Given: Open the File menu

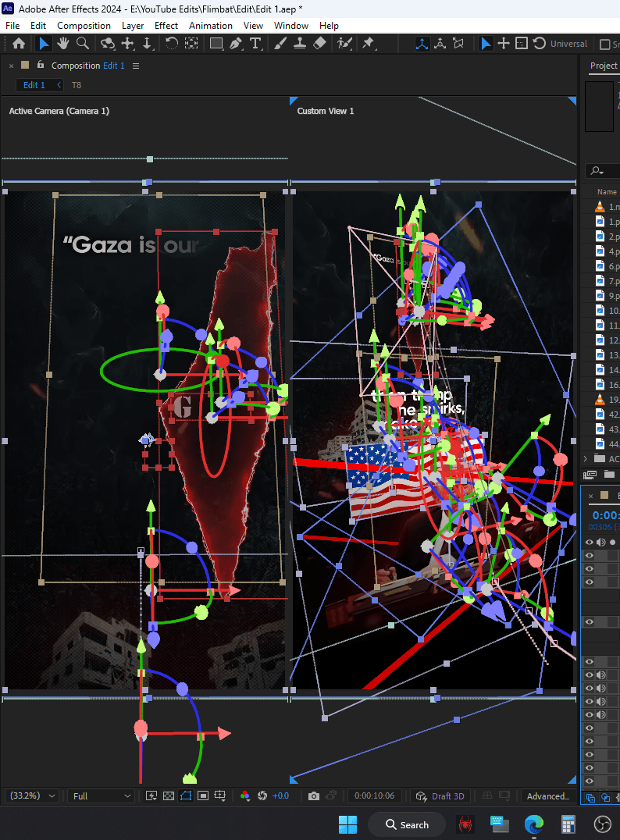Looking at the screenshot, I should pyautogui.click(x=12, y=26).
